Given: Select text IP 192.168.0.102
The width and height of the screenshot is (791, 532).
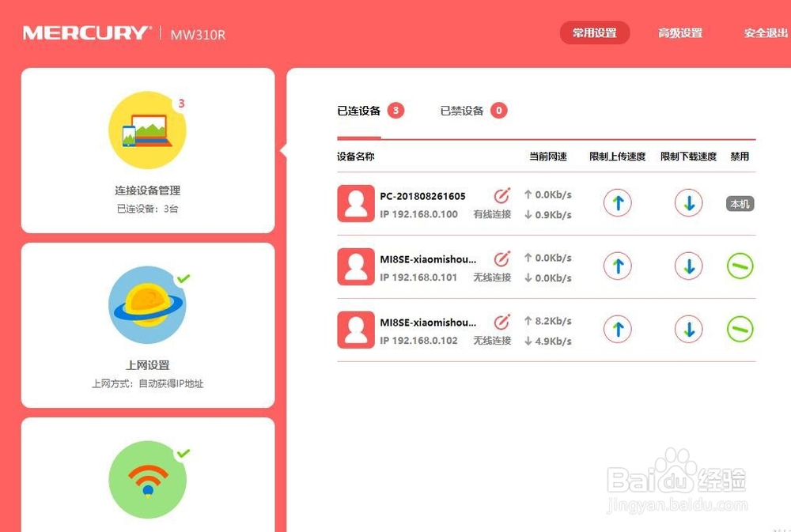Looking at the screenshot, I should (x=418, y=341).
